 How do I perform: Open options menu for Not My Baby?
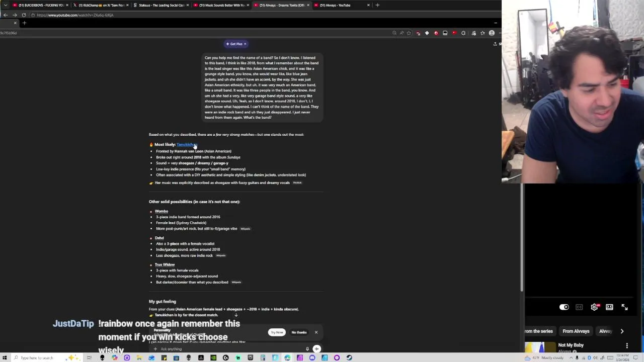click(627, 345)
